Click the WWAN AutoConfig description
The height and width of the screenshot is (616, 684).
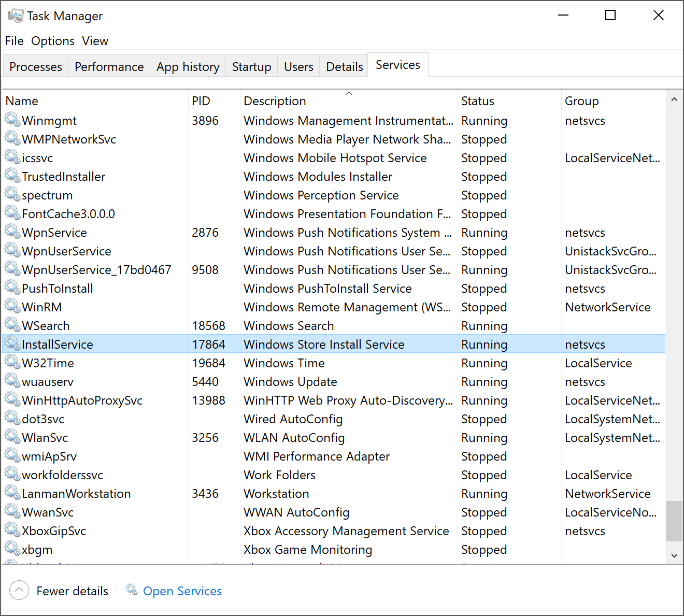point(296,512)
